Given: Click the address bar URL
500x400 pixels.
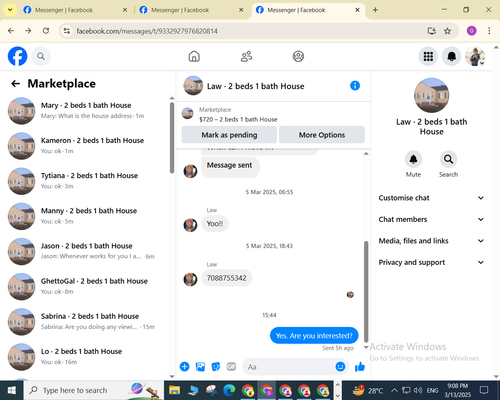Looking at the screenshot, I should 147,31.
